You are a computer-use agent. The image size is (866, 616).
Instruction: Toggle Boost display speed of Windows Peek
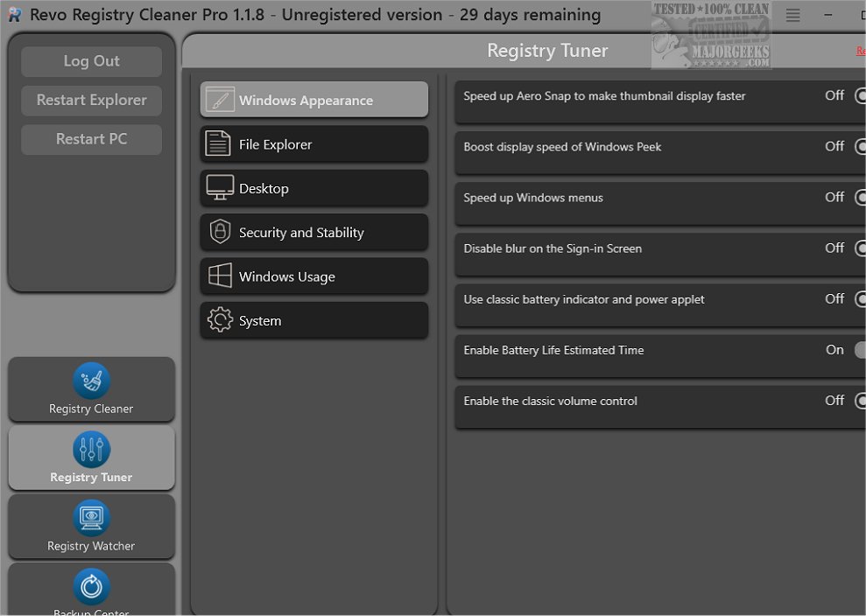[860, 146]
